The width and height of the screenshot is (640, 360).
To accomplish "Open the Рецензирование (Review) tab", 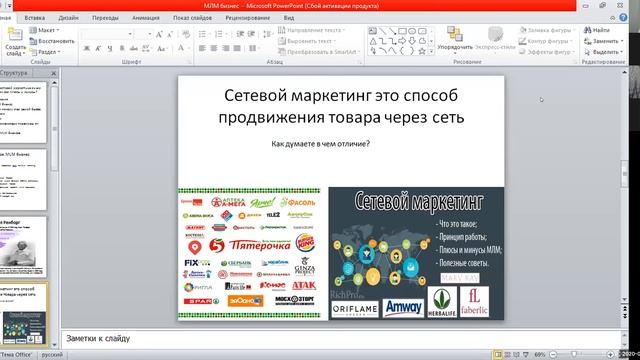I will coord(248,18).
